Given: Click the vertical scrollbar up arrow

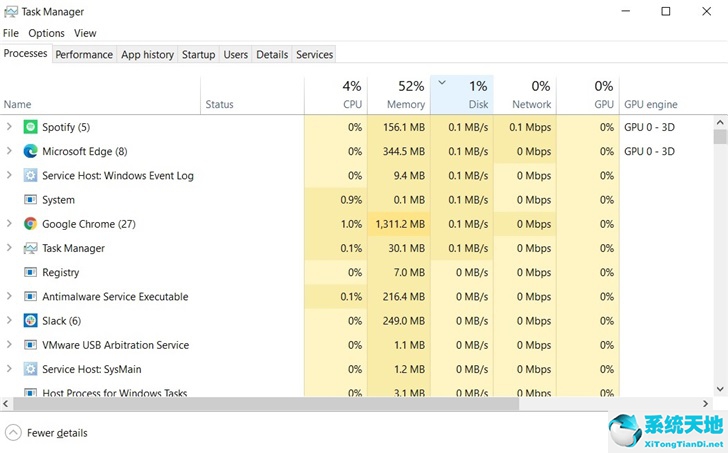Looking at the screenshot, I should [x=720, y=123].
